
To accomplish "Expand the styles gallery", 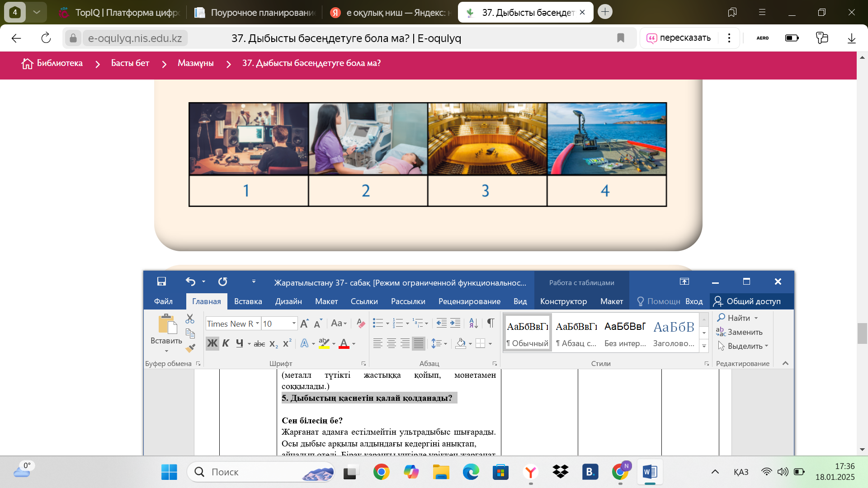I will tap(704, 347).
